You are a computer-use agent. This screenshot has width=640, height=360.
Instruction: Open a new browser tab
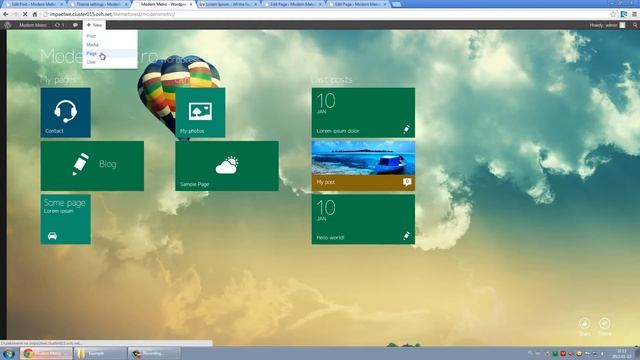[396, 4]
